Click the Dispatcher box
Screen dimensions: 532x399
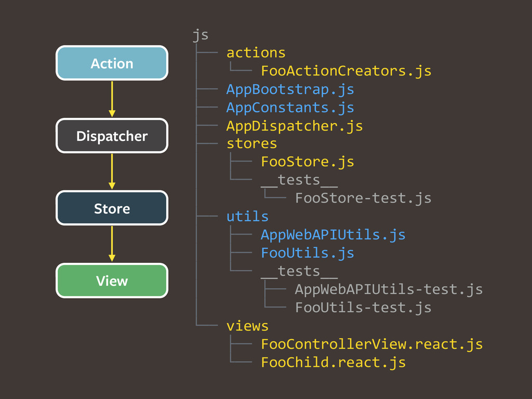coord(112,136)
